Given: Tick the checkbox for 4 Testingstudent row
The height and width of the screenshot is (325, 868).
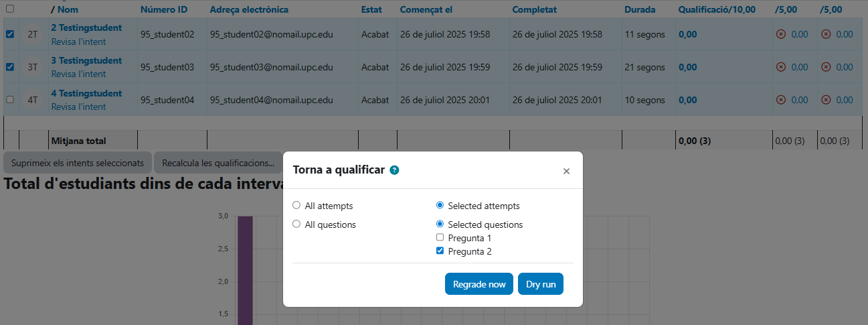Looking at the screenshot, I should click(10, 100).
